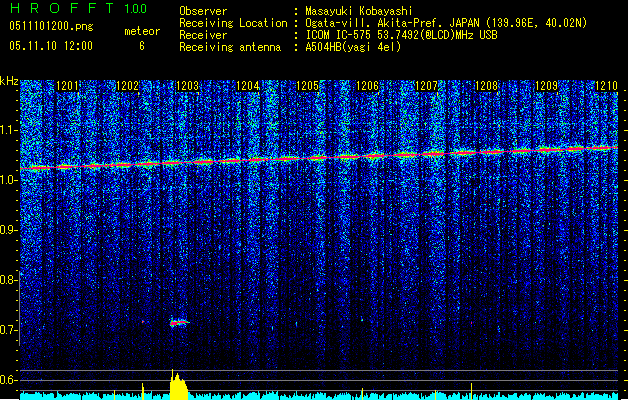The height and width of the screenshot is (400, 629).
Task: Click the 1209 time marker
Action: (x=546, y=86)
